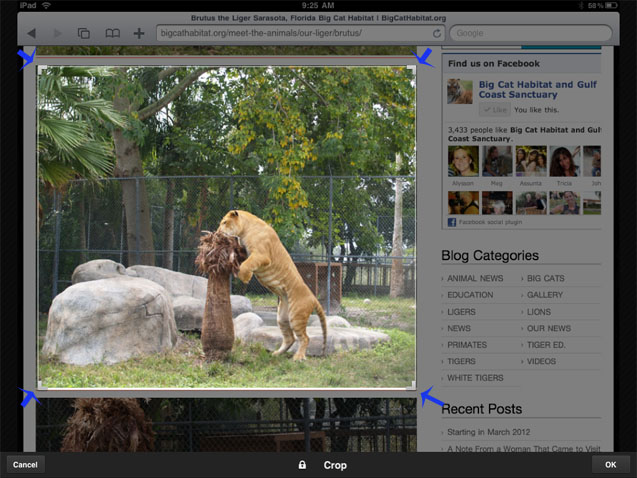Click the battery status icon
The width and height of the screenshot is (637, 478).
[612, 5]
